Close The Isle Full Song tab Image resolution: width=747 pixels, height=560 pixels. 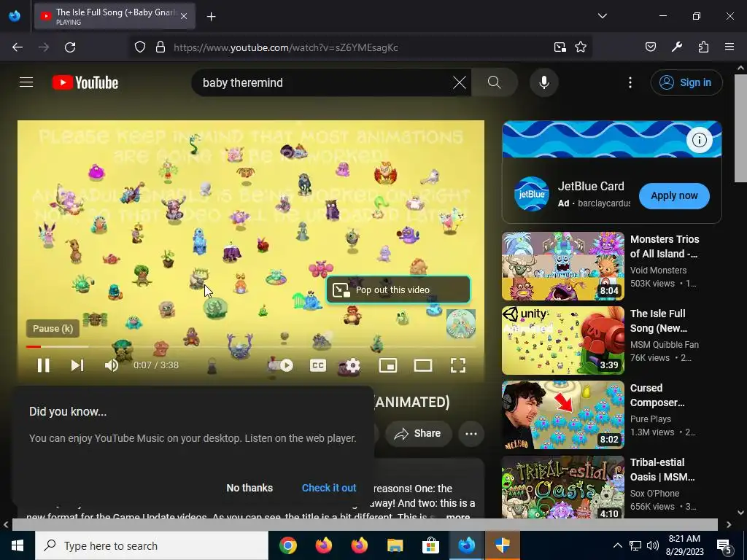pos(184,16)
